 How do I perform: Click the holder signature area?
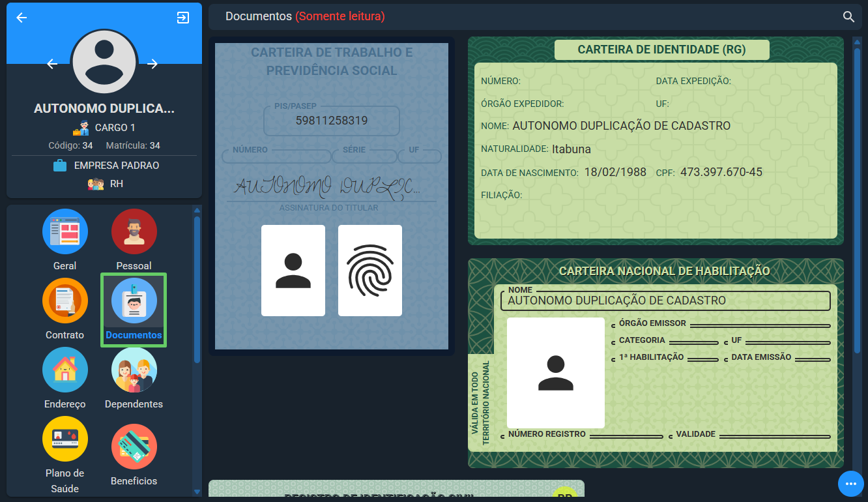tap(328, 187)
